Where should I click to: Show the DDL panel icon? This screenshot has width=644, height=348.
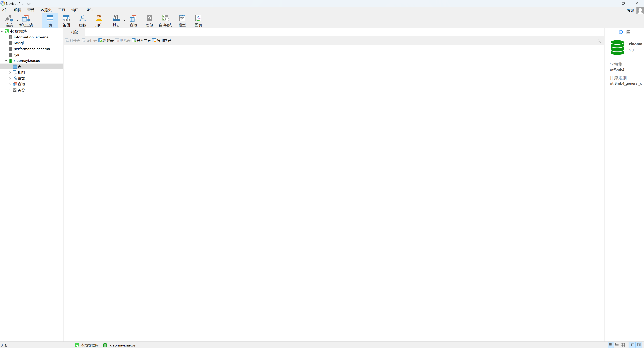(628, 32)
